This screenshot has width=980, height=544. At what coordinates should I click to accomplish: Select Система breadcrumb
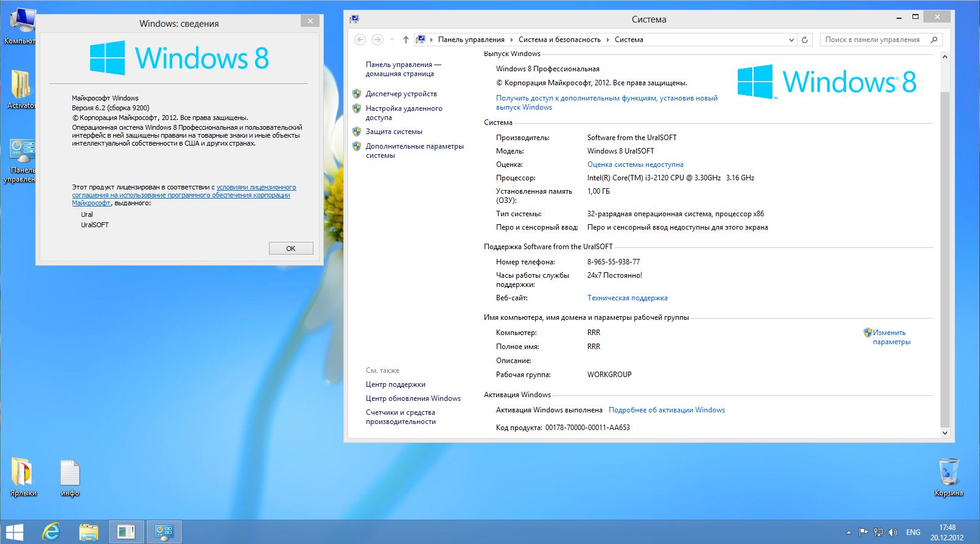pyautogui.click(x=629, y=40)
